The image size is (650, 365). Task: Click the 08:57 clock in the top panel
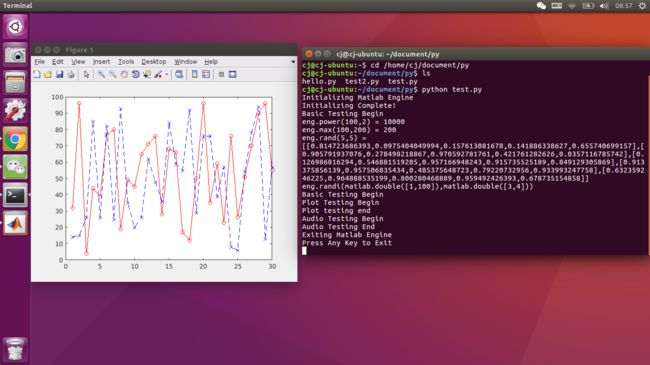tap(623, 6)
